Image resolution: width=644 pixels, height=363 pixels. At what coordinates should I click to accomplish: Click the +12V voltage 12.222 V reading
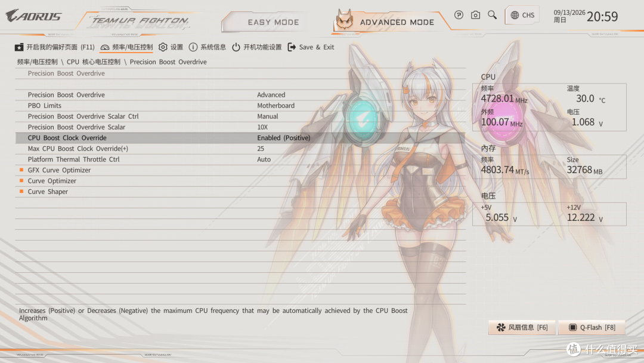coord(585,217)
